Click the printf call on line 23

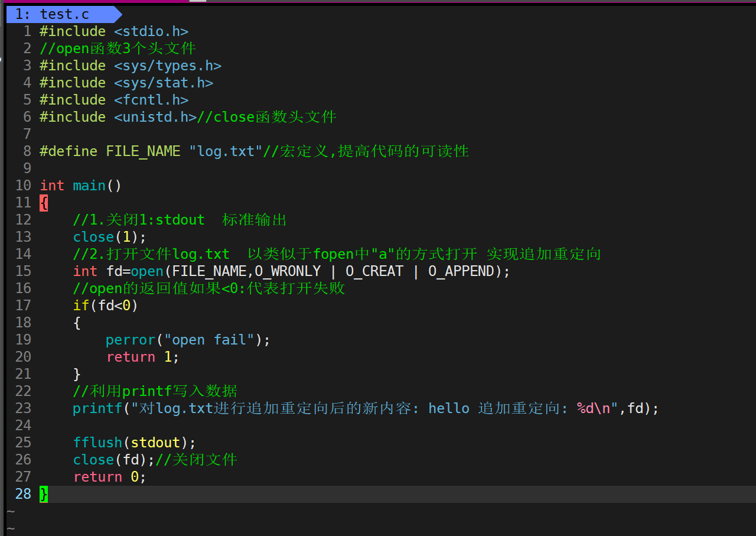coord(97,408)
